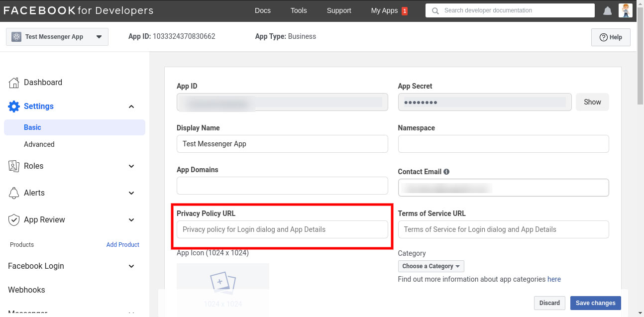Image resolution: width=644 pixels, height=317 pixels.
Task: Click the Alerts bell icon in sidebar
Action: tap(14, 193)
